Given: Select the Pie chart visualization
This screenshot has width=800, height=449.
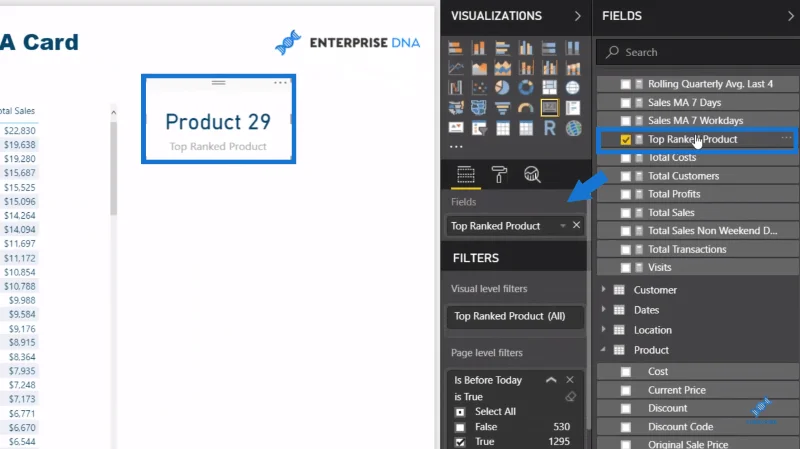Looking at the screenshot, I should pyautogui.click(x=503, y=88).
